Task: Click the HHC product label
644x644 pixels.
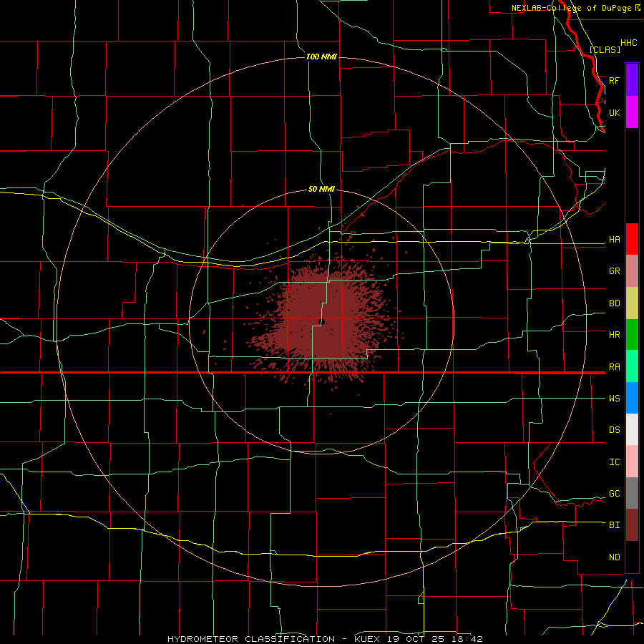Action: click(x=628, y=43)
